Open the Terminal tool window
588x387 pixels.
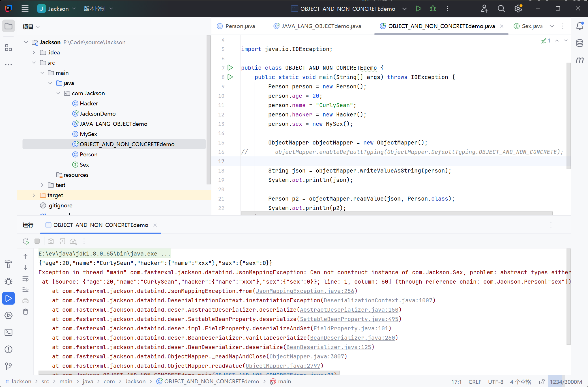pyautogui.click(x=8, y=332)
